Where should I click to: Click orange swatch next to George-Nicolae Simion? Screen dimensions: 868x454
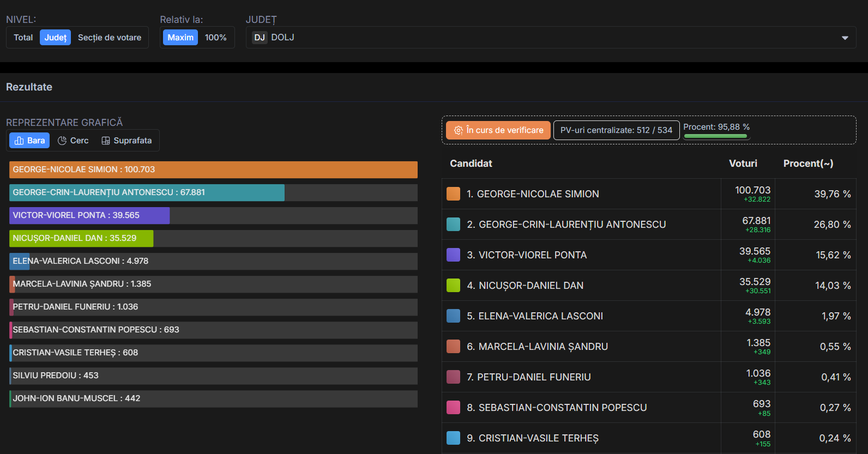coord(453,194)
